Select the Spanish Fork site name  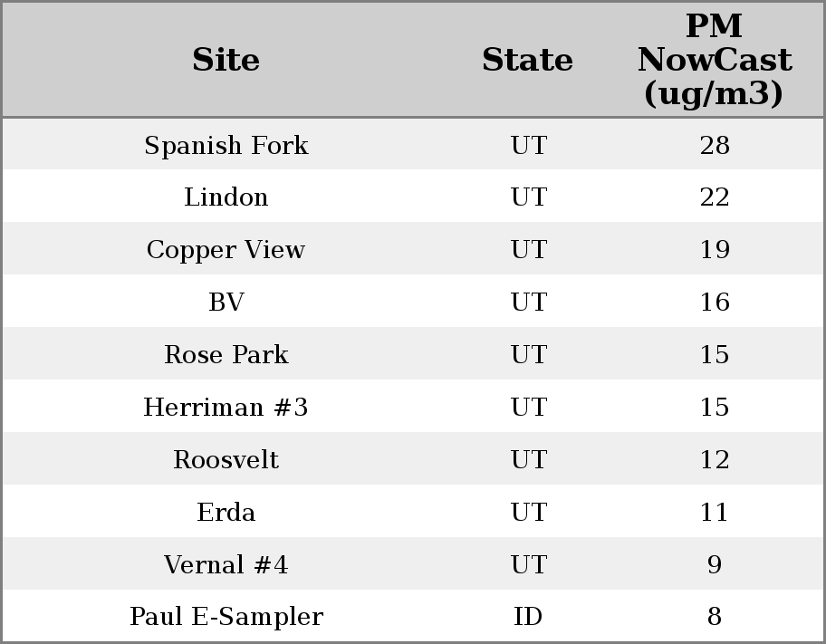click(226, 145)
